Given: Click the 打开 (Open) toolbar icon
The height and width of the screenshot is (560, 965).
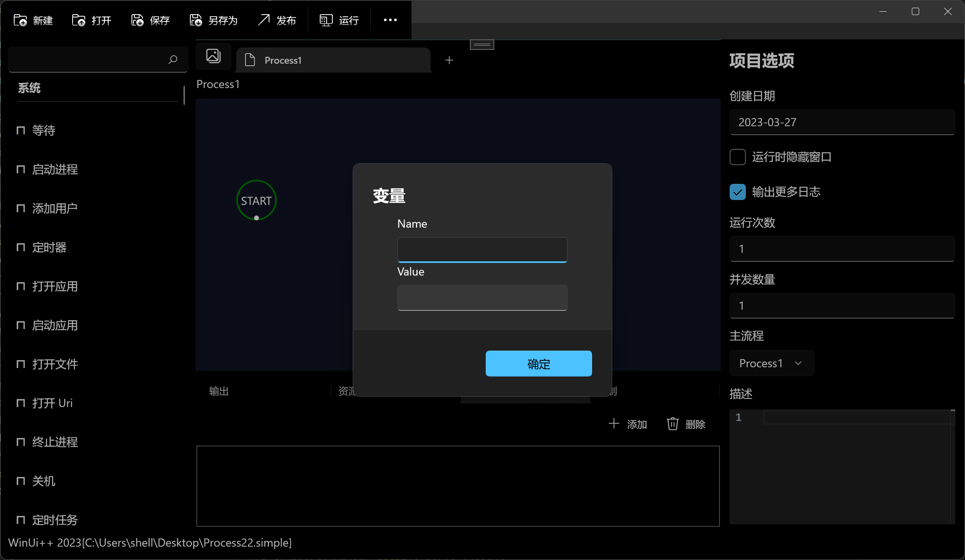Looking at the screenshot, I should pos(78,20).
